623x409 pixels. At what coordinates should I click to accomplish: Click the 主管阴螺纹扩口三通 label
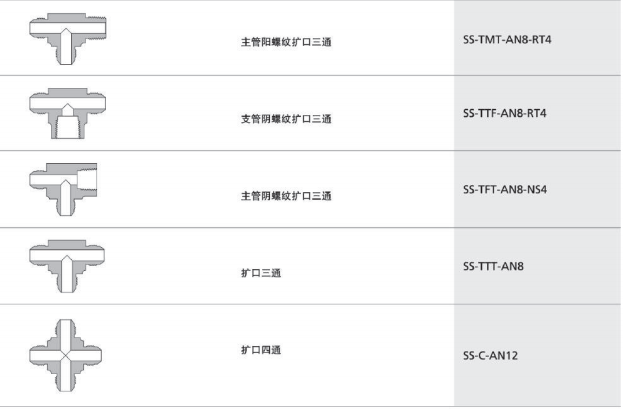coord(286,196)
